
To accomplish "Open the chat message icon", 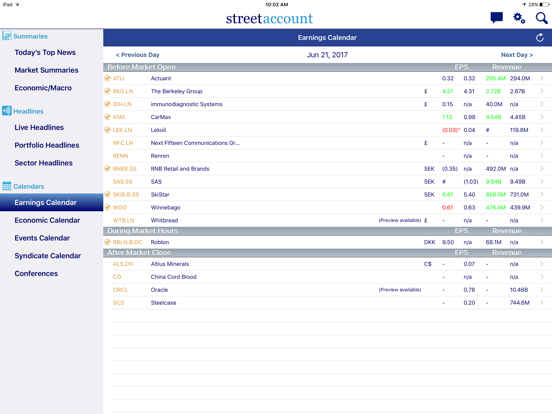I will coord(496,18).
